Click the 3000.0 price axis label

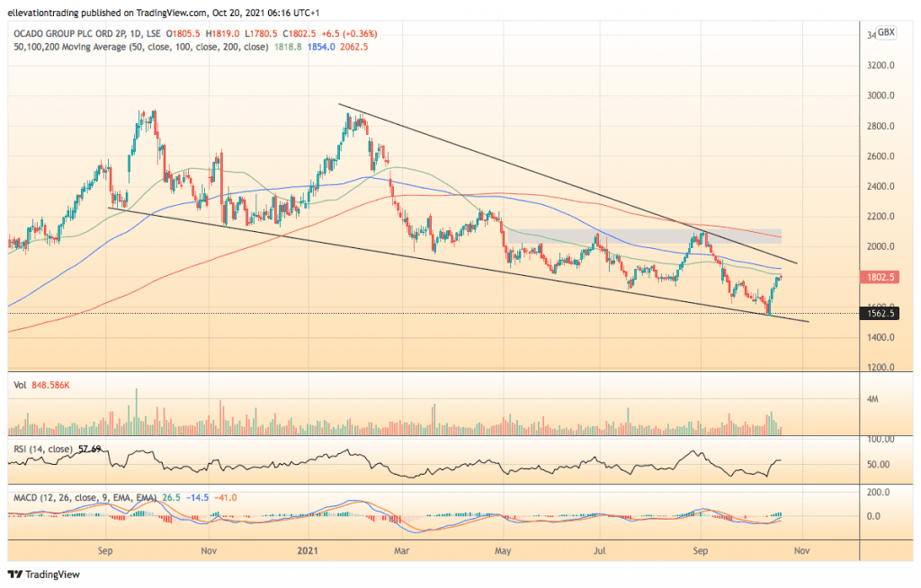(881, 95)
